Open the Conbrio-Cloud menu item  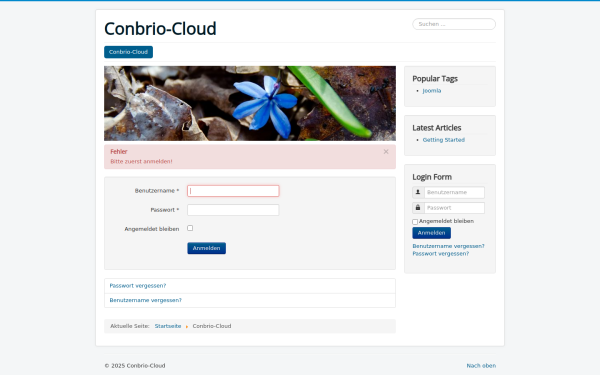128,52
